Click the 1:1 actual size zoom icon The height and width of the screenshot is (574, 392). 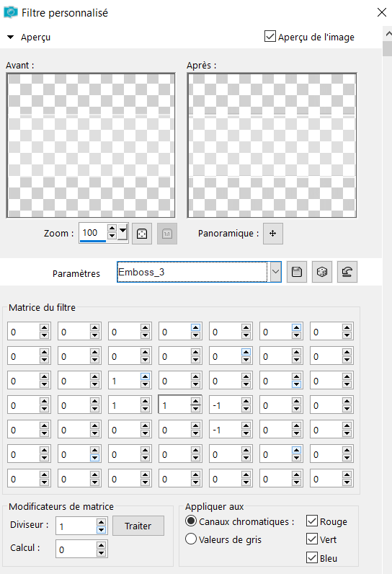(167, 234)
